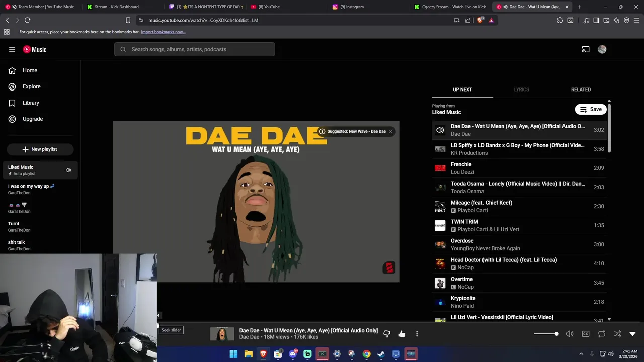Click the Seek slider progress bar
The width and height of the screenshot is (644, 362).
point(400,322)
